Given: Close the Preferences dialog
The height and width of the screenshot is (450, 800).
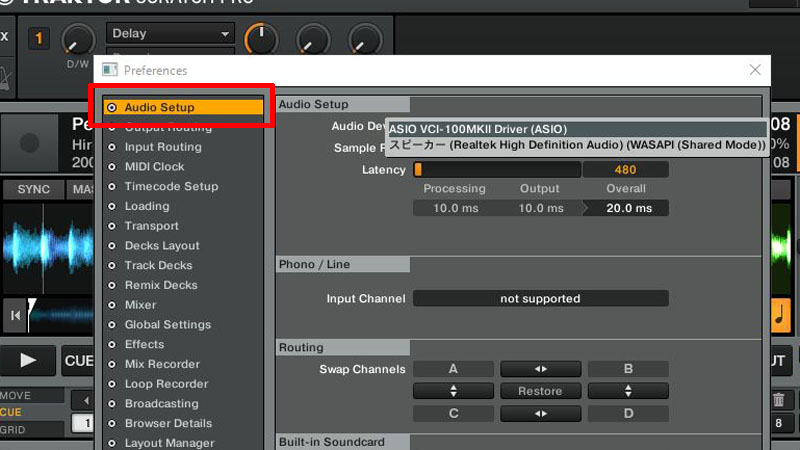Looking at the screenshot, I should (x=755, y=70).
